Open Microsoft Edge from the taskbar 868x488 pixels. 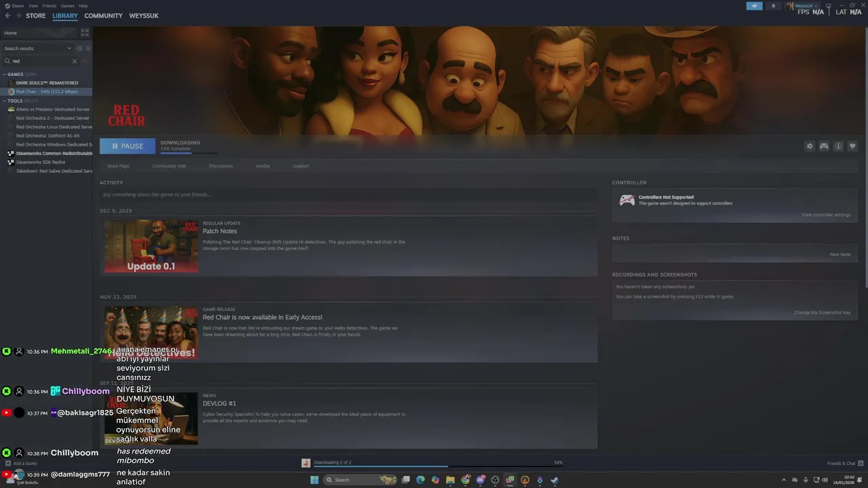(x=420, y=480)
